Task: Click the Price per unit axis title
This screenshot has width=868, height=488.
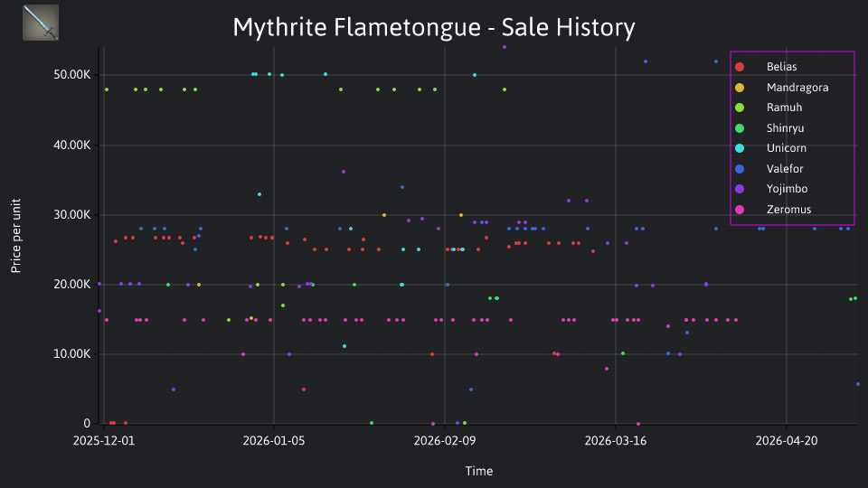Action: [x=16, y=236]
